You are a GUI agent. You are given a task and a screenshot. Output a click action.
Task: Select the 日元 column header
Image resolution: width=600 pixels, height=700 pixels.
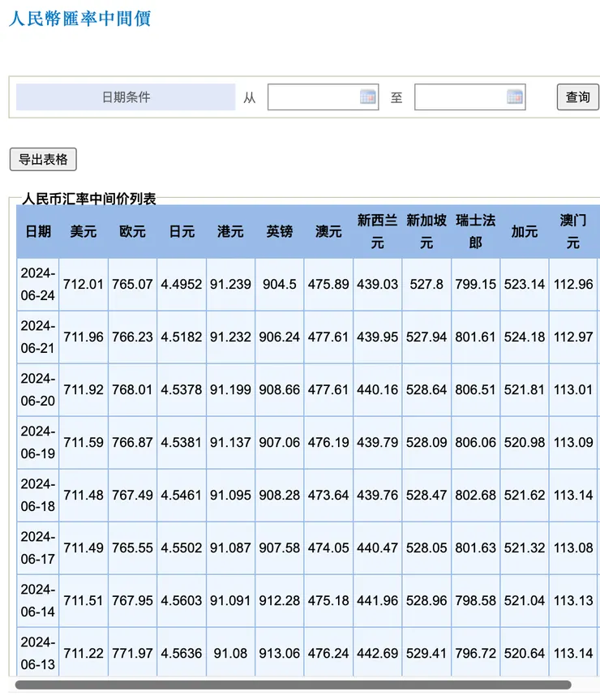coord(182,231)
